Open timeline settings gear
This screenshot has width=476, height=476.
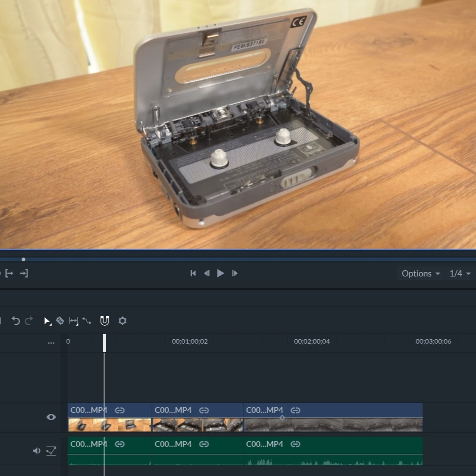[x=123, y=321]
